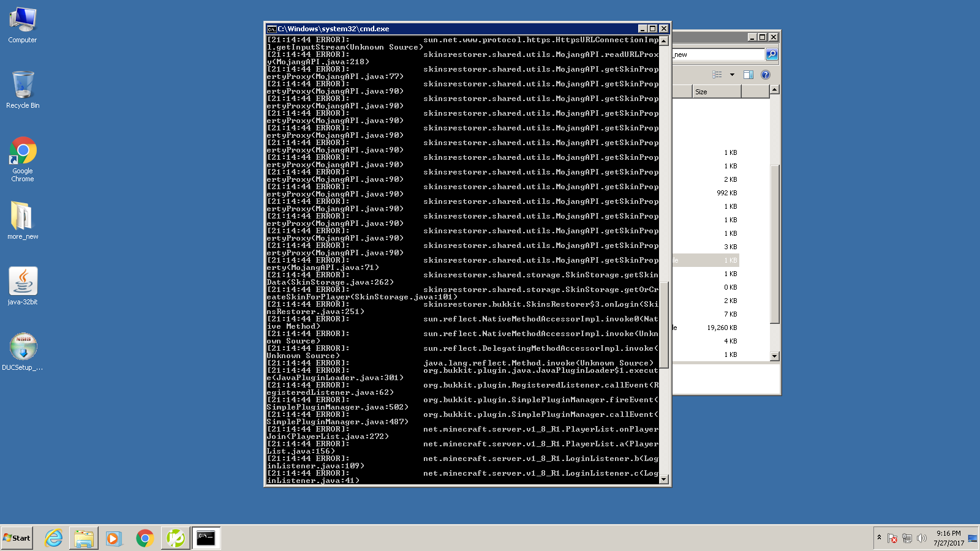Select the file row sized 0 KB
Image resolution: width=980 pixels, height=551 pixels.
click(x=706, y=287)
